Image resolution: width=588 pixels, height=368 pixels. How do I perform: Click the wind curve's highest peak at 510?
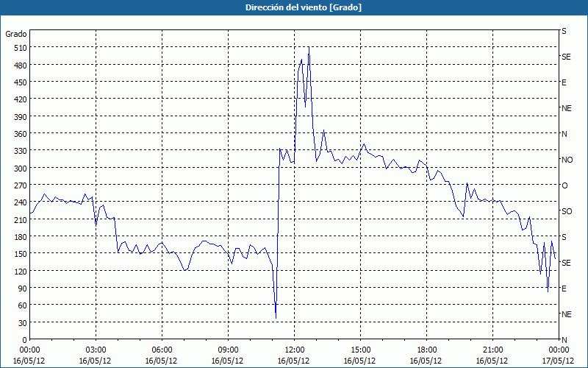coord(309,47)
